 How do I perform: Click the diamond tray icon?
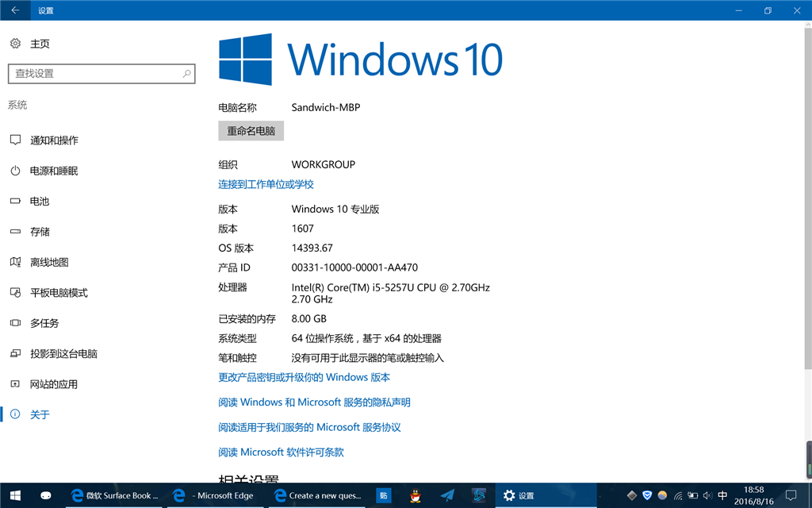(x=632, y=495)
